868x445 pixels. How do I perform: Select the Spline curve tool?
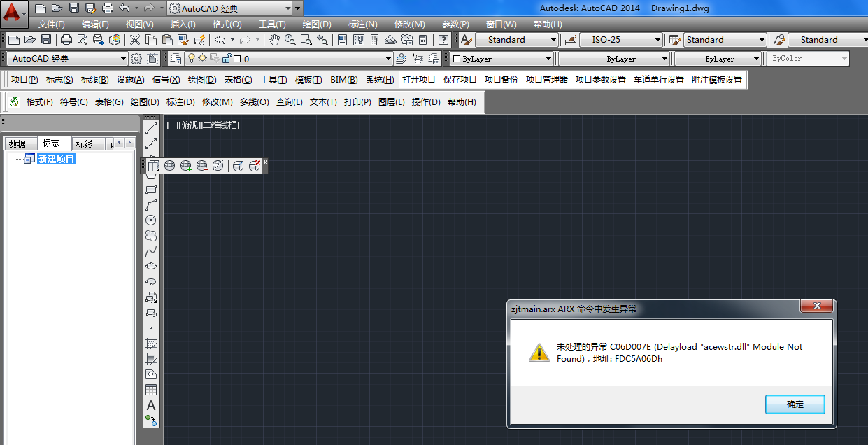click(151, 250)
